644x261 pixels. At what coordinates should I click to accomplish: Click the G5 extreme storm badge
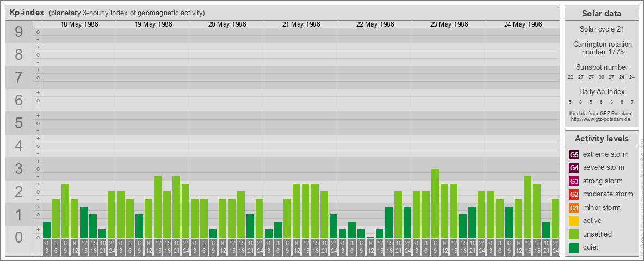click(574, 154)
